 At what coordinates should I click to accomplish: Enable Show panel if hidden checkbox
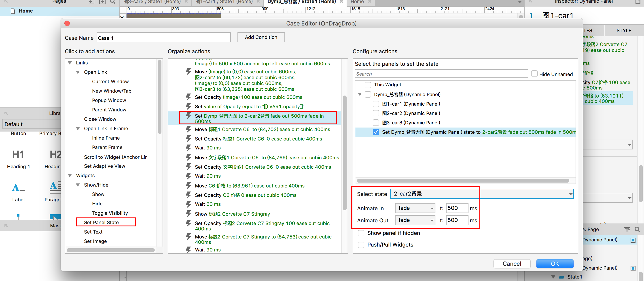[361, 233]
